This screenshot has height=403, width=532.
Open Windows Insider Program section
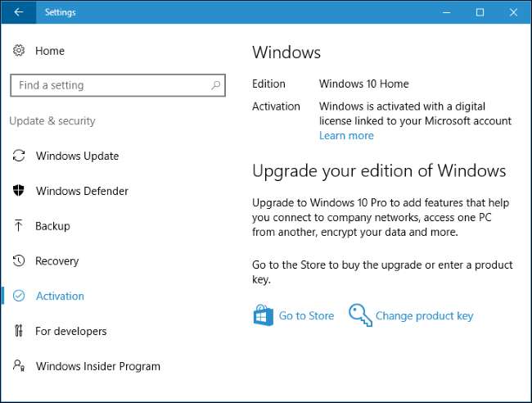coord(98,366)
